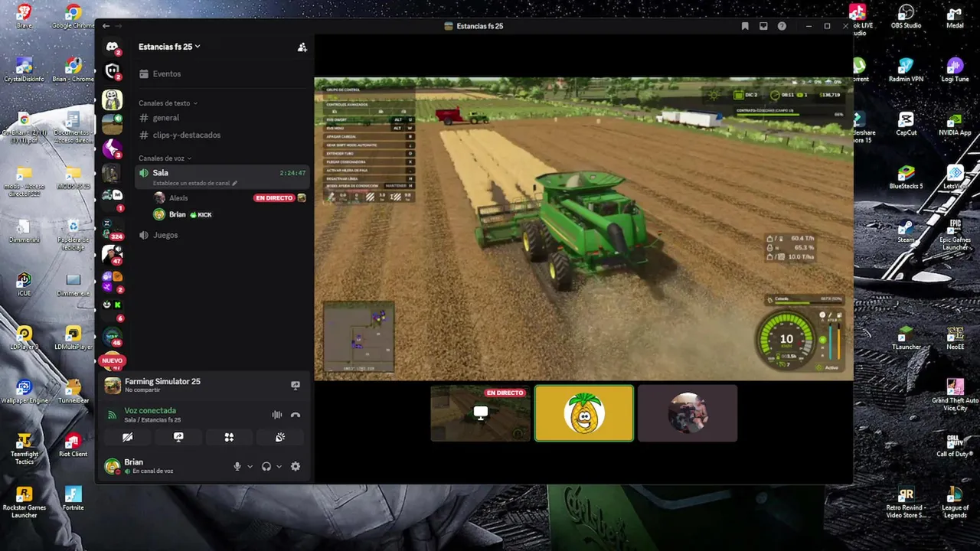Open the soundboard button in voice panel
The image size is (980, 551).
tap(280, 437)
